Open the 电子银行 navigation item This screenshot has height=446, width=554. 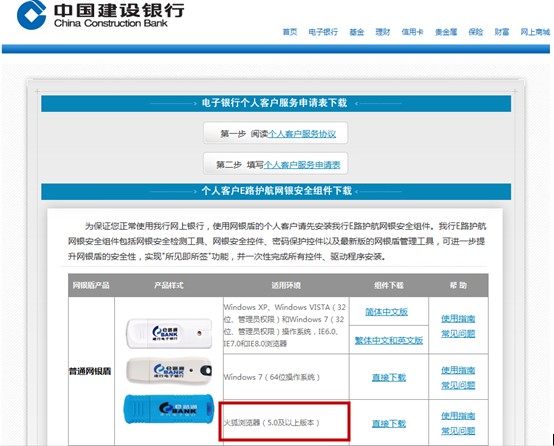click(323, 32)
